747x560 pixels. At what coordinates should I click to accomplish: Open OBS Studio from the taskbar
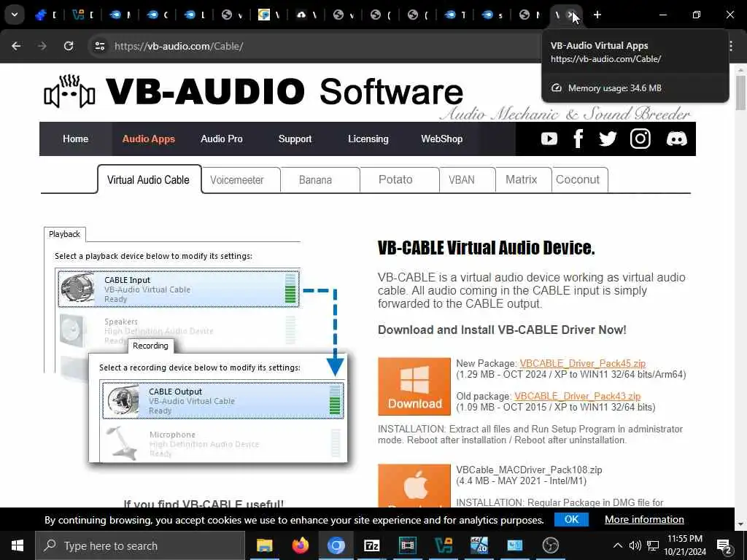(x=550, y=545)
